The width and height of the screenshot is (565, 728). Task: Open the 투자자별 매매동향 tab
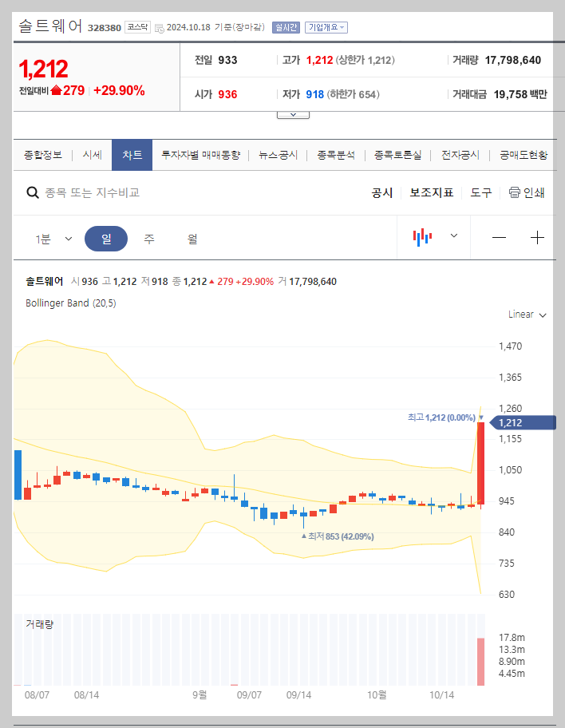tap(200, 155)
